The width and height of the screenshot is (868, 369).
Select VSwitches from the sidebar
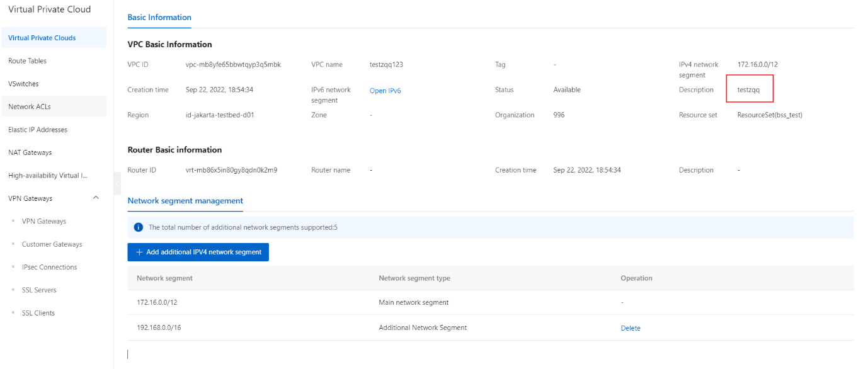[54, 84]
